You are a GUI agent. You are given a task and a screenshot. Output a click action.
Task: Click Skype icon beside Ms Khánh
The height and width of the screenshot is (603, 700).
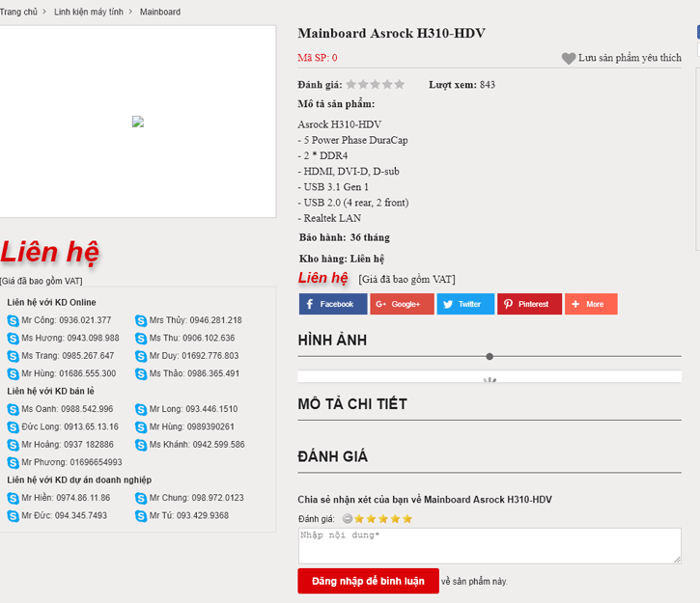pos(141,445)
